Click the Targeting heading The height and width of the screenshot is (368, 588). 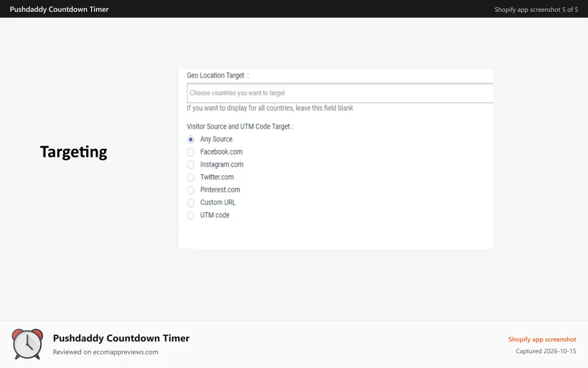coord(73,152)
